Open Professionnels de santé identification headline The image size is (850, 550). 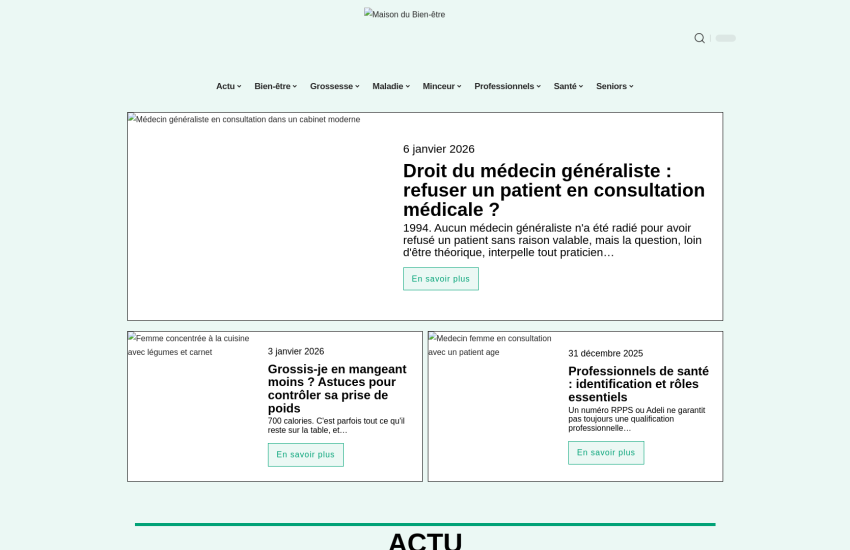pos(638,383)
